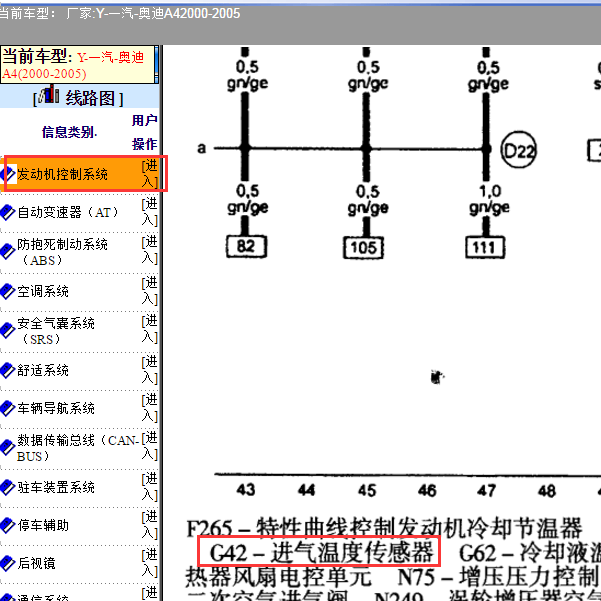Click [进入] link for 舒适系统
The width and height of the screenshot is (601, 601).
coord(149,370)
